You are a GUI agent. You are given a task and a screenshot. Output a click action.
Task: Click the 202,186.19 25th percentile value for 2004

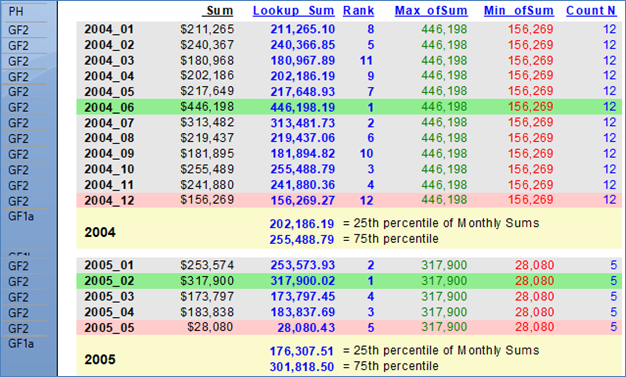pos(302,224)
